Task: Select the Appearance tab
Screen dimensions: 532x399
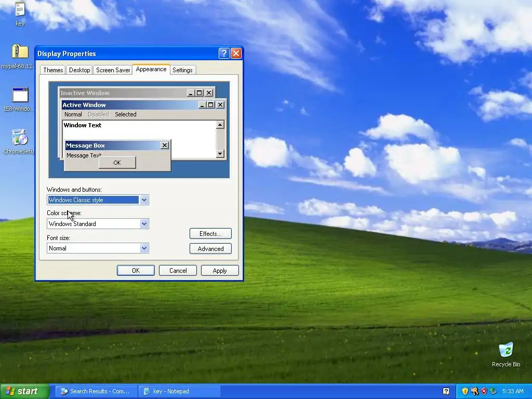Action: tap(151, 69)
